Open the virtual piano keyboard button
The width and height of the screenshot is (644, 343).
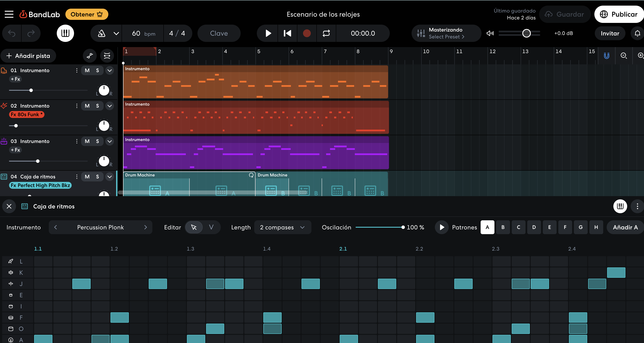[x=65, y=33]
